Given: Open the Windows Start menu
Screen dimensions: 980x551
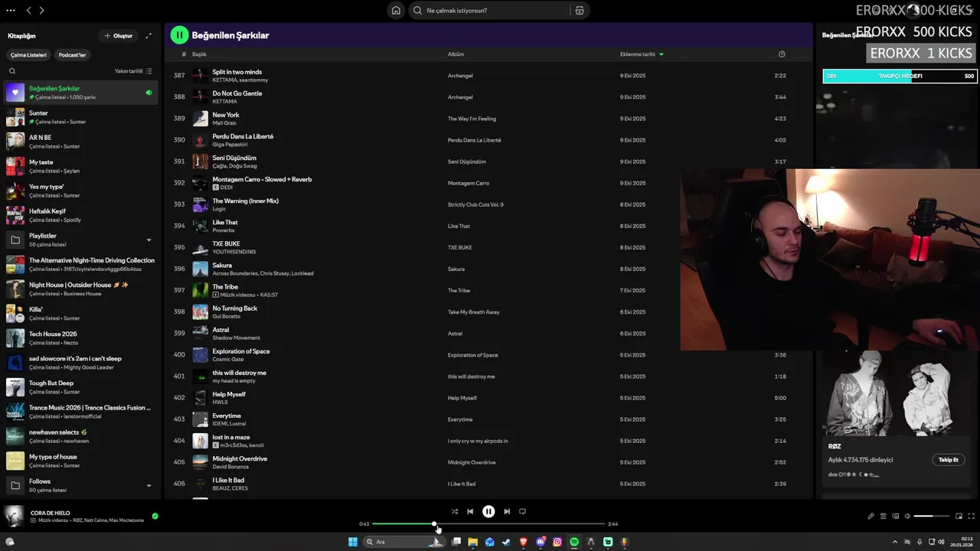Looking at the screenshot, I should pos(353,542).
